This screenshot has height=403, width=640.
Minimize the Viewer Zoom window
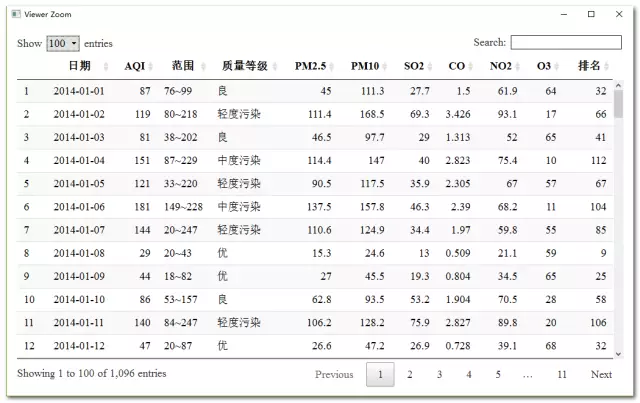tap(564, 14)
